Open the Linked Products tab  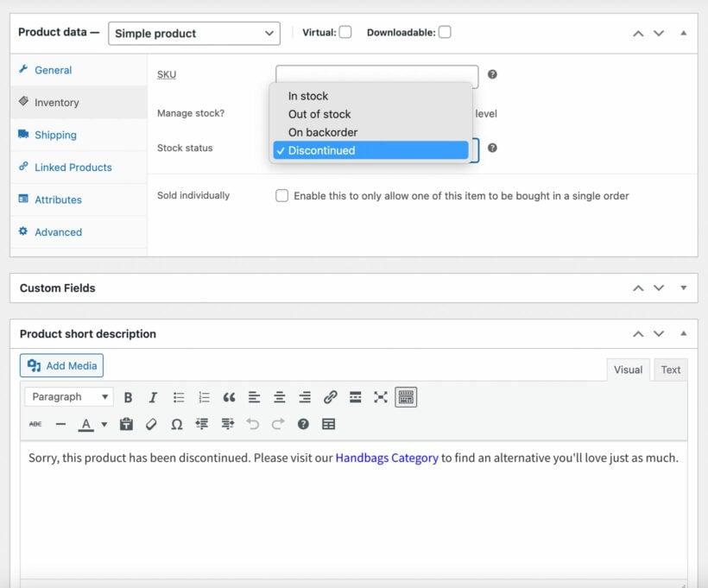tap(79, 168)
